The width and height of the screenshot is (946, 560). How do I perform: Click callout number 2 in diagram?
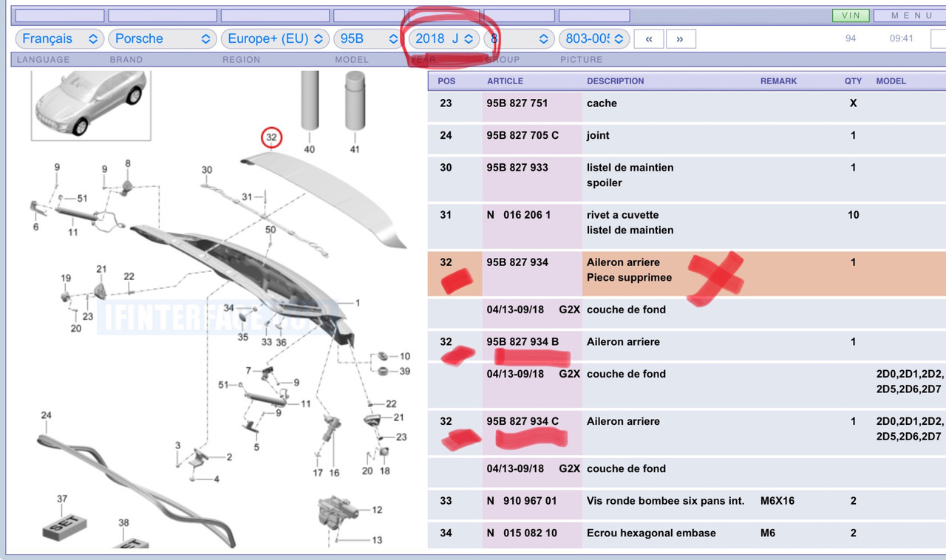click(x=229, y=457)
